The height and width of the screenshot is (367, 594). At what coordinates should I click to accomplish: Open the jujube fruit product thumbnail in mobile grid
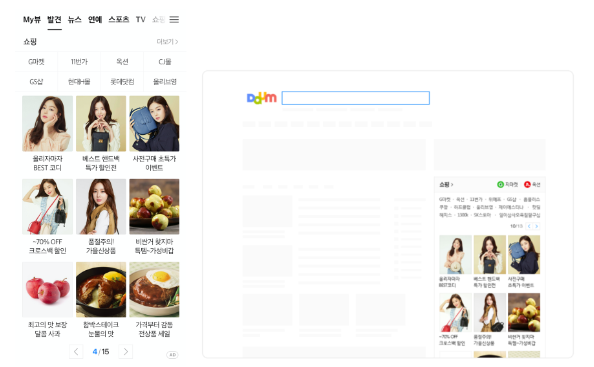(x=154, y=207)
